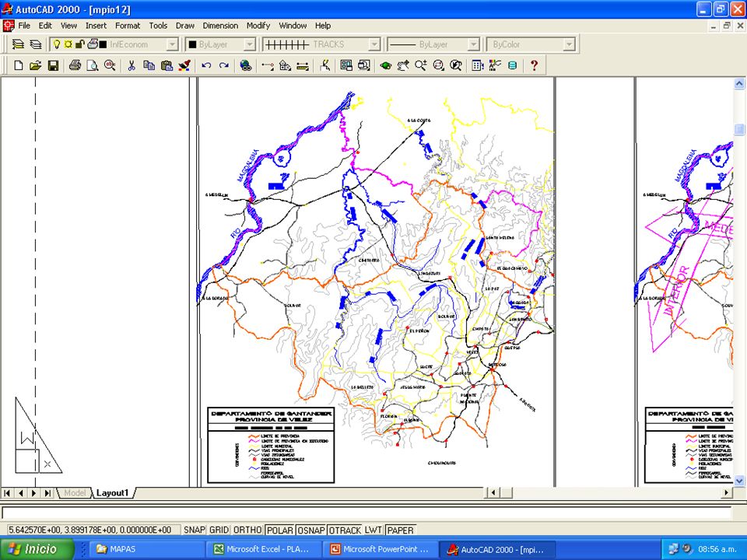The image size is (747, 560).
Task: Copy to clipboard icon
Action: 149,65
